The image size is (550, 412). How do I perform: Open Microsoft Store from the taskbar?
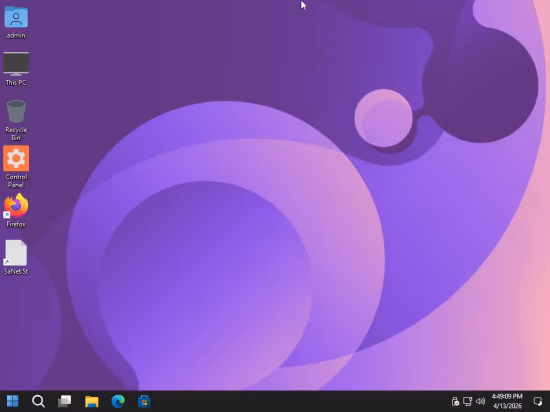(x=144, y=401)
